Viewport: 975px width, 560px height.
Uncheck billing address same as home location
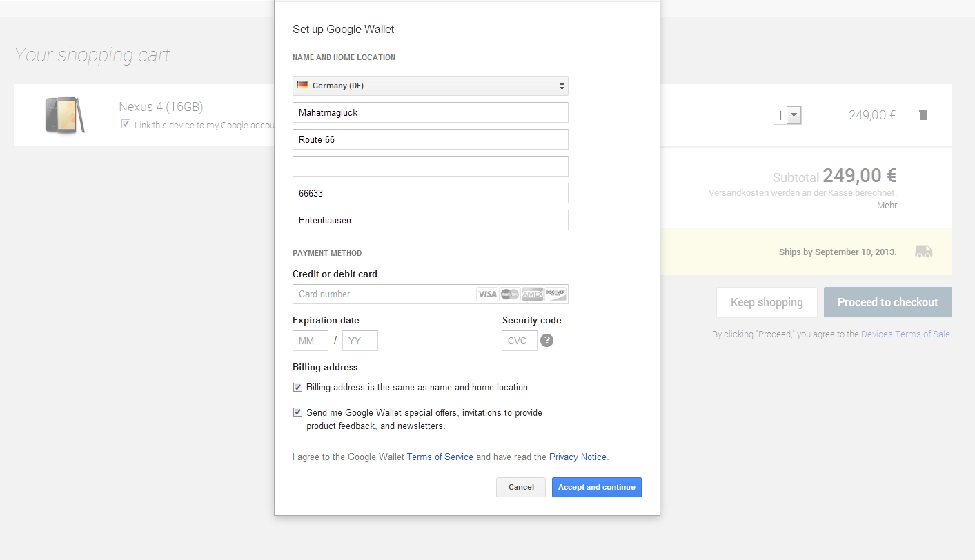point(298,388)
